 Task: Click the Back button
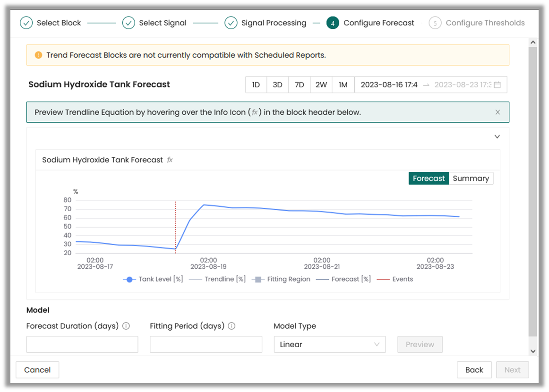(x=474, y=370)
